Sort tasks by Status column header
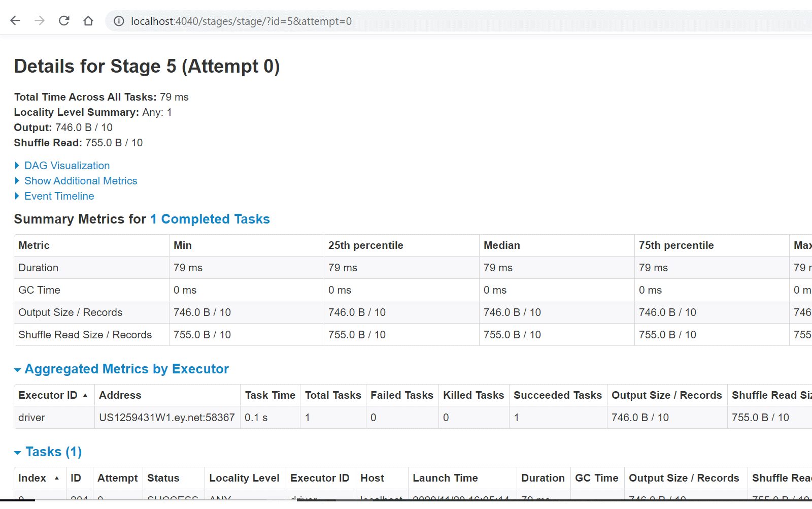This screenshot has width=812, height=509. click(x=163, y=478)
